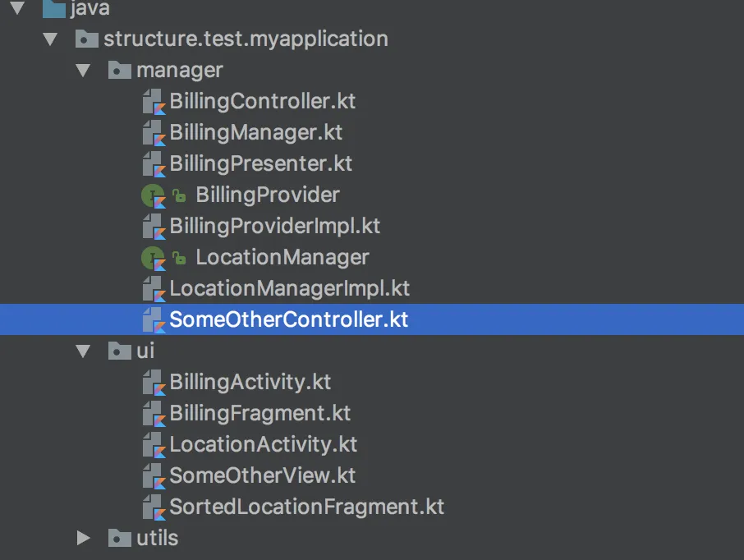This screenshot has width=744, height=560.
Task: Select LocationActivity.kt in the project tree
Action: (263, 444)
